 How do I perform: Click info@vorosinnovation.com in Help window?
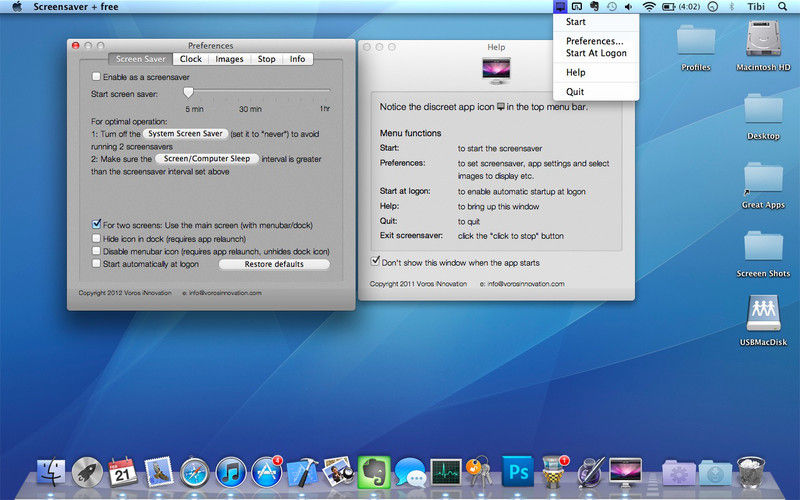pyautogui.click(x=526, y=284)
